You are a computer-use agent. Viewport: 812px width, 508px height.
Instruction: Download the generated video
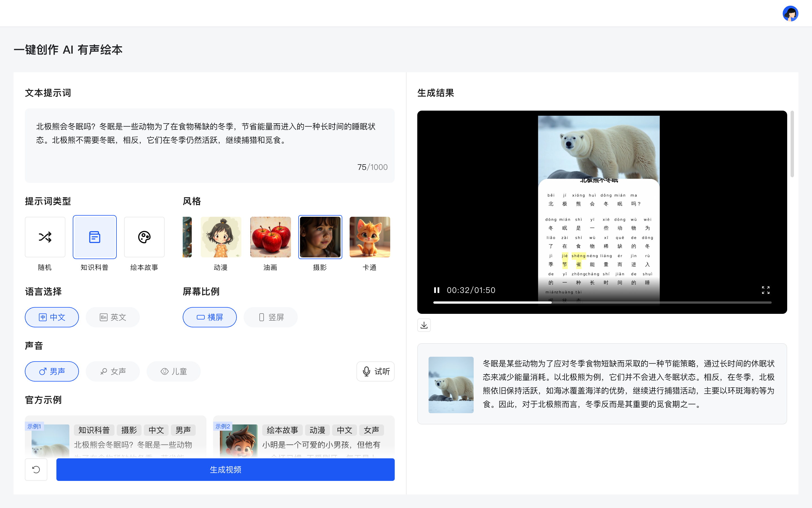pyautogui.click(x=424, y=325)
